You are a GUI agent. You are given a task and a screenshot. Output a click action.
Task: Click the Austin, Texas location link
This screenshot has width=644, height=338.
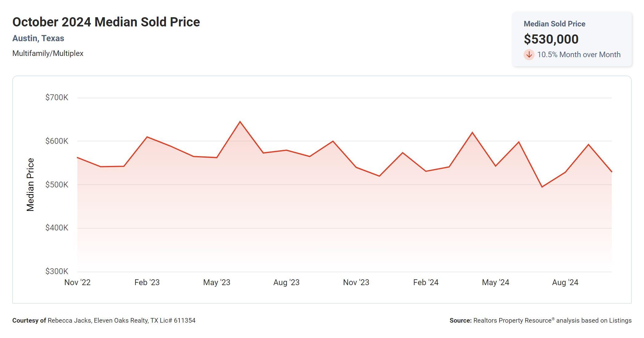pos(38,38)
